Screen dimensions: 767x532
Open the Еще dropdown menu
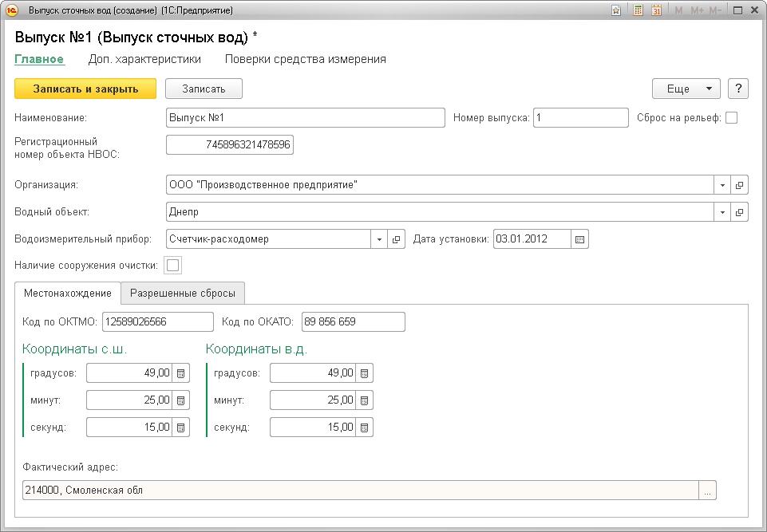pos(686,89)
